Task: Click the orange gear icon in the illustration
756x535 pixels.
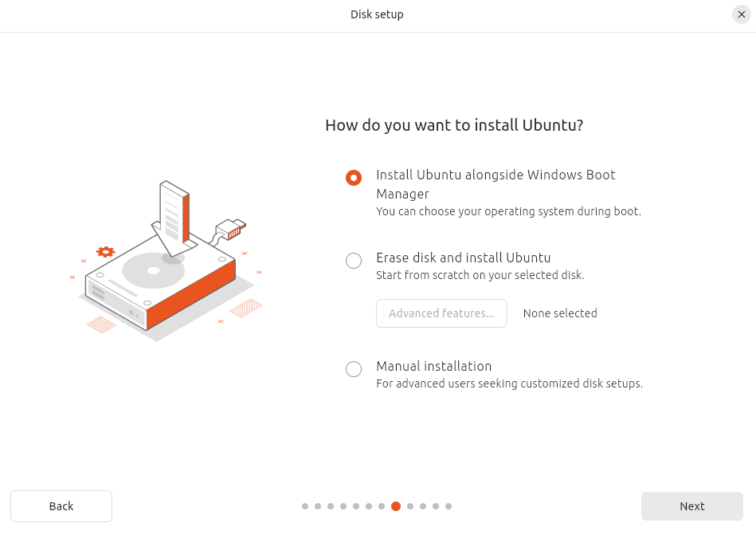Action: tap(105, 251)
